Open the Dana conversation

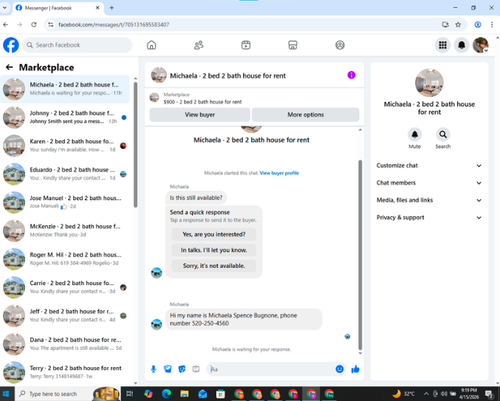(x=65, y=344)
